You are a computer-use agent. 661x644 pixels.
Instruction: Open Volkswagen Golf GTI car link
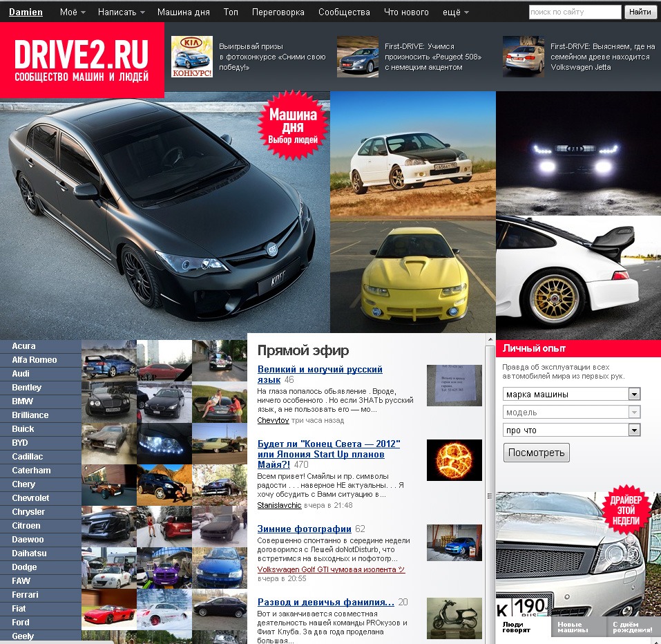coord(331,569)
